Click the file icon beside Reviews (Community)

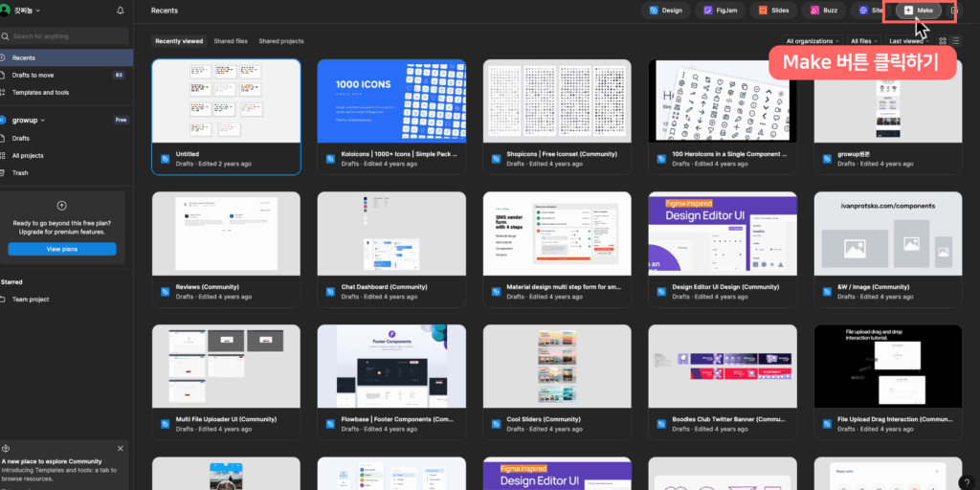(165, 292)
